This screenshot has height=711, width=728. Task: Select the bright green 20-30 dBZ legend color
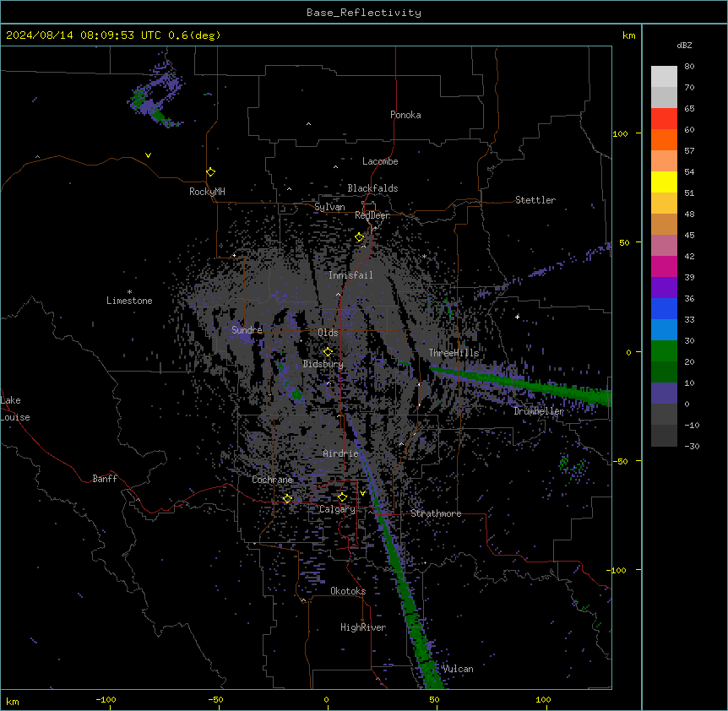click(664, 351)
